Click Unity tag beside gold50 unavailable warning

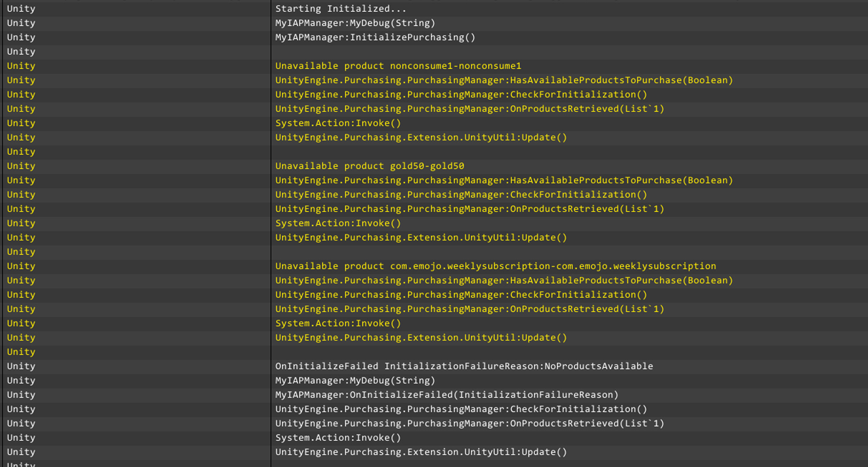[x=21, y=166]
